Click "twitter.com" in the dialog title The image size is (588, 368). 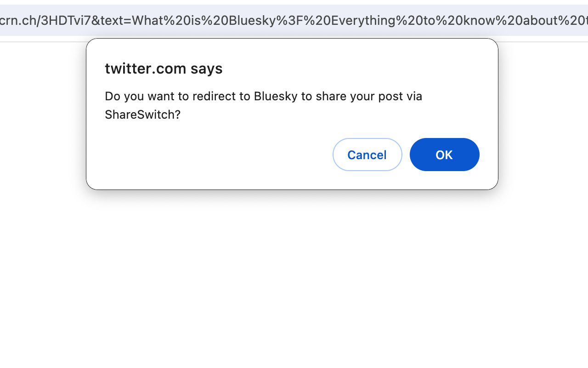[x=145, y=69]
